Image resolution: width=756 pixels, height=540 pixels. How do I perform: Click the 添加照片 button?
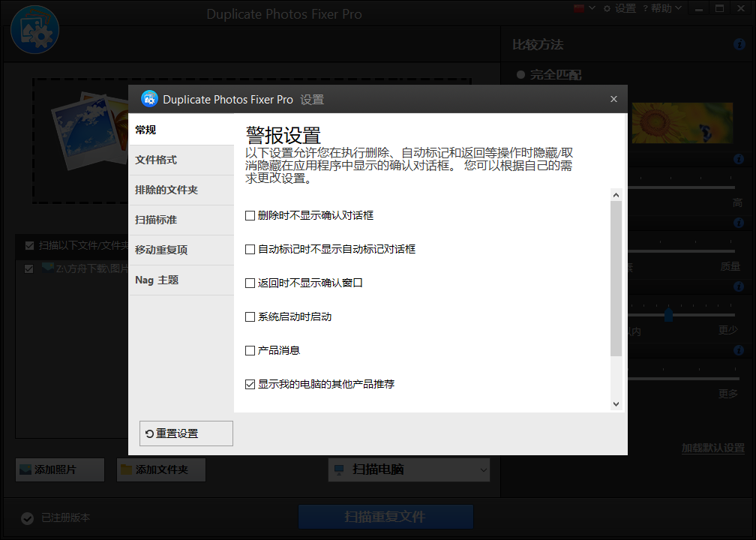60,469
